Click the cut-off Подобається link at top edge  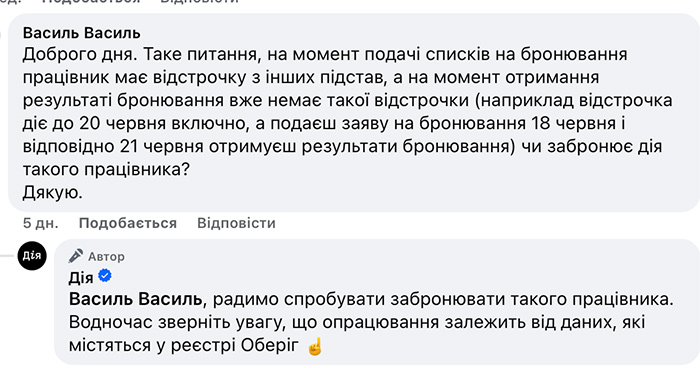pyautogui.click(x=91, y=1)
